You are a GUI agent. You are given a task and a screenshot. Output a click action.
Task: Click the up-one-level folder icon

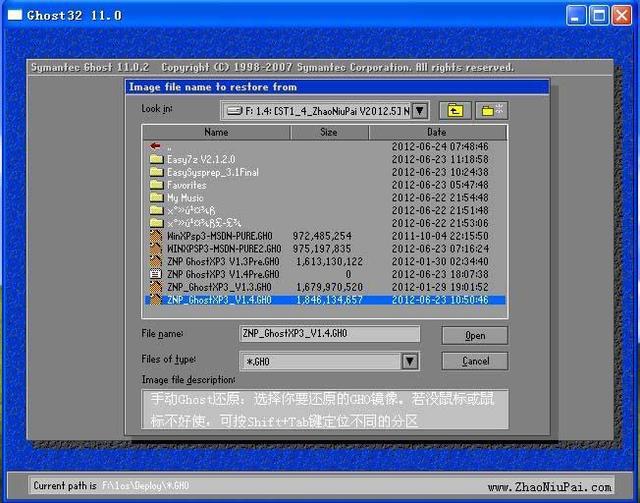455,110
